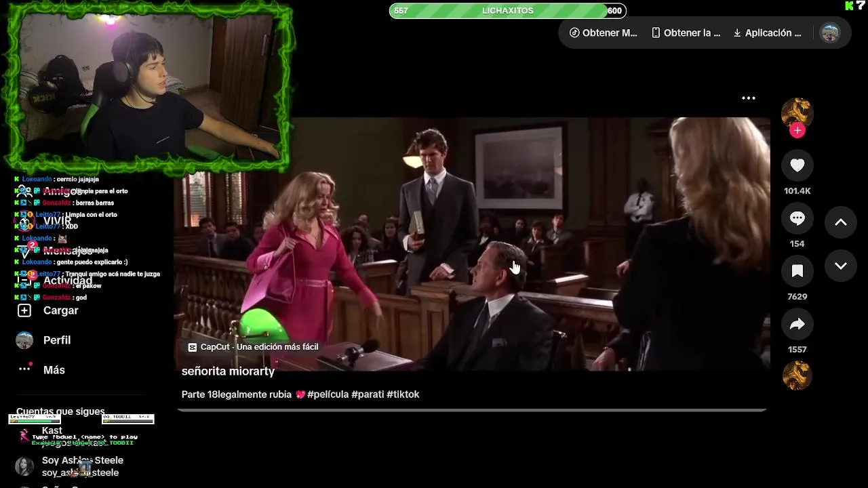Go to next video down chevron
This screenshot has width=868, height=488.
point(840,266)
